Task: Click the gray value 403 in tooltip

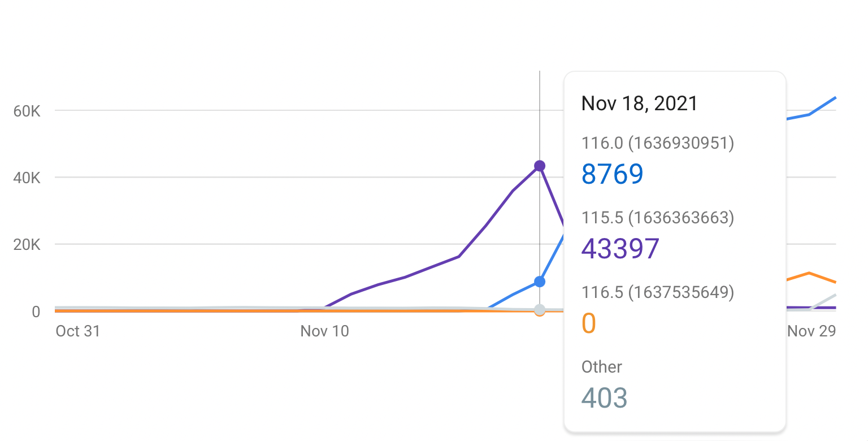Action: (x=605, y=398)
